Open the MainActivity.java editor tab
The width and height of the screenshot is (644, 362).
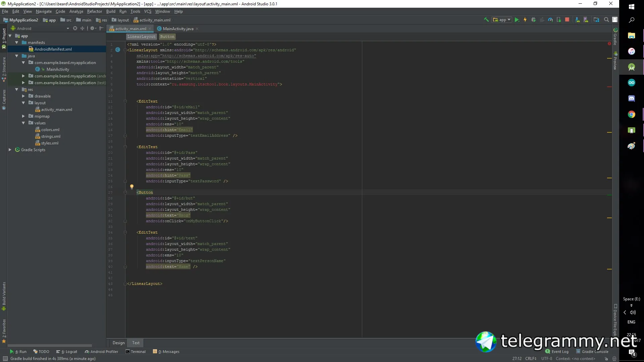[x=178, y=29]
